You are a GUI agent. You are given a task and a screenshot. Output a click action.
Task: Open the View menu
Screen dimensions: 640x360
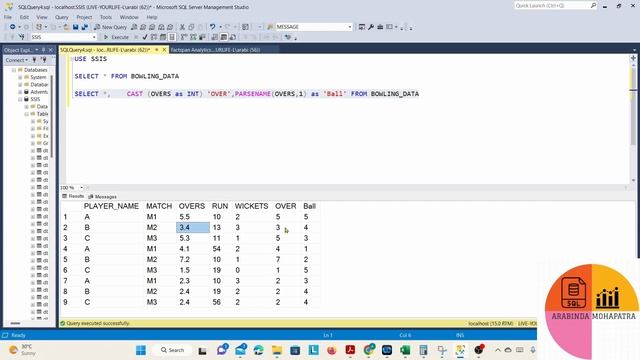tap(42, 17)
